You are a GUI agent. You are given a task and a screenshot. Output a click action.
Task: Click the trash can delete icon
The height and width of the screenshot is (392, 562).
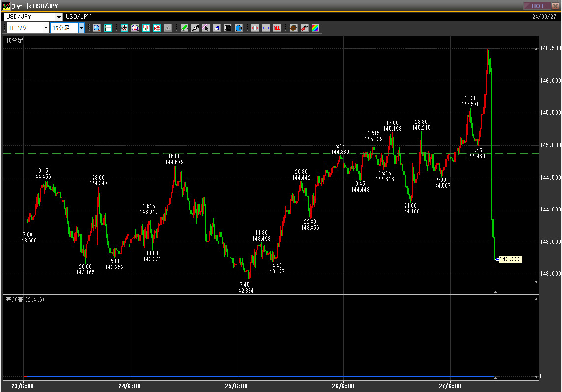[x=238, y=28]
